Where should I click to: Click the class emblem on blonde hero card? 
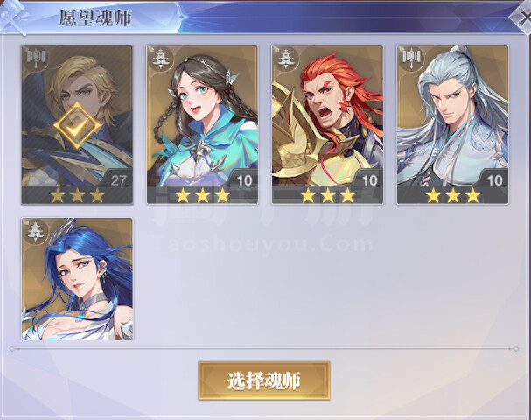tap(35, 59)
